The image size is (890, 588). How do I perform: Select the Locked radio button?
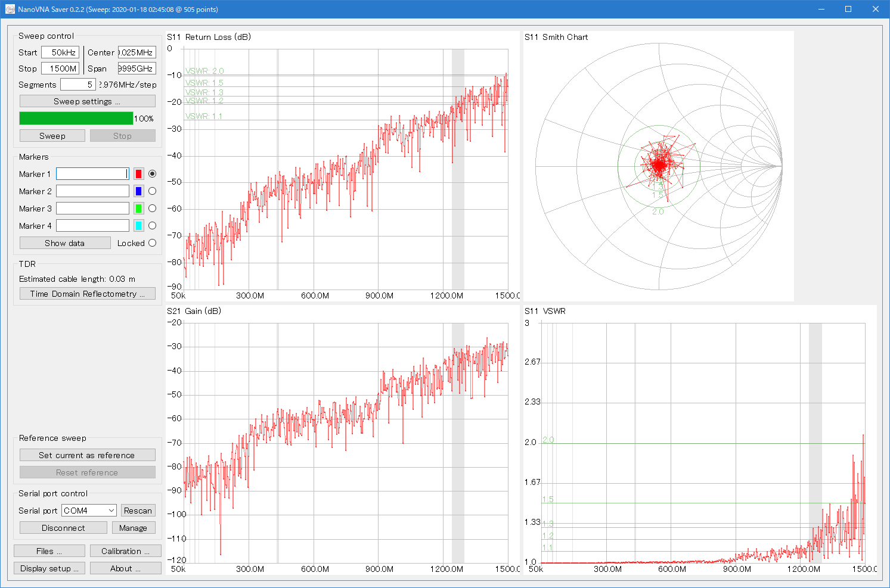point(153,243)
